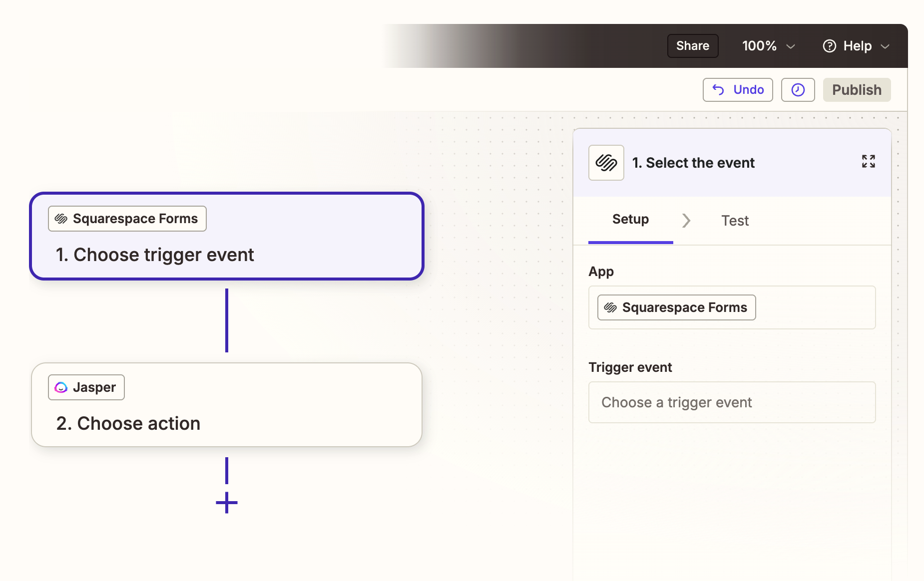924x581 pixels.
Task: Click the Share button
Action: click(x=693, y=46)
